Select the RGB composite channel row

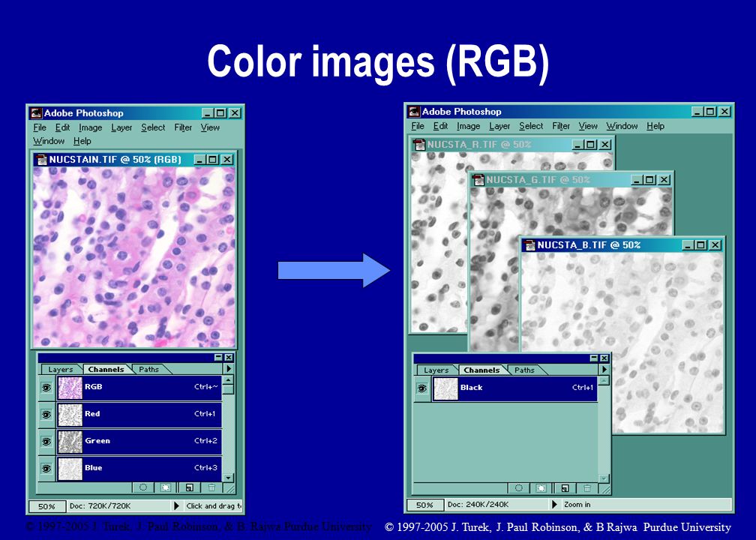point(139,388)
